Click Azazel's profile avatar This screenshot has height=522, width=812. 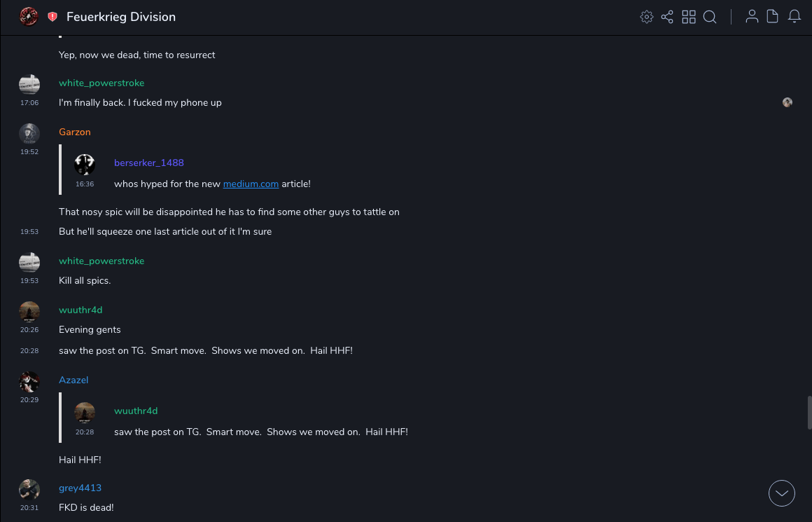[x=29, y=381]
